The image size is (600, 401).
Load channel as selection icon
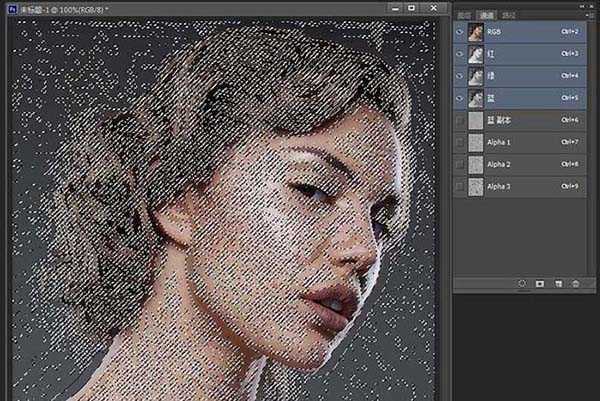tap(522, 284)
